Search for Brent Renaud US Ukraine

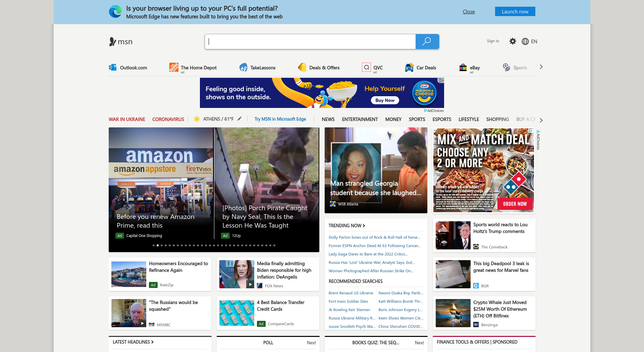(351, 293)
